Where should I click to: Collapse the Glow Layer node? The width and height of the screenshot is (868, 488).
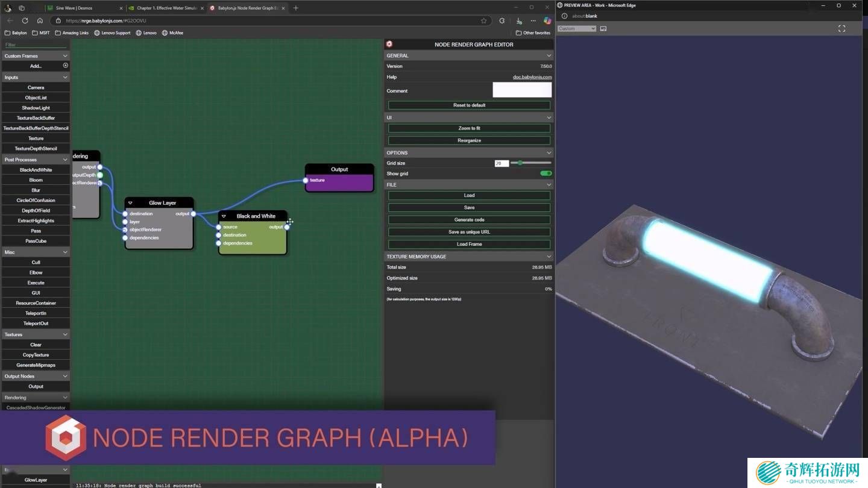click(130, 203)
